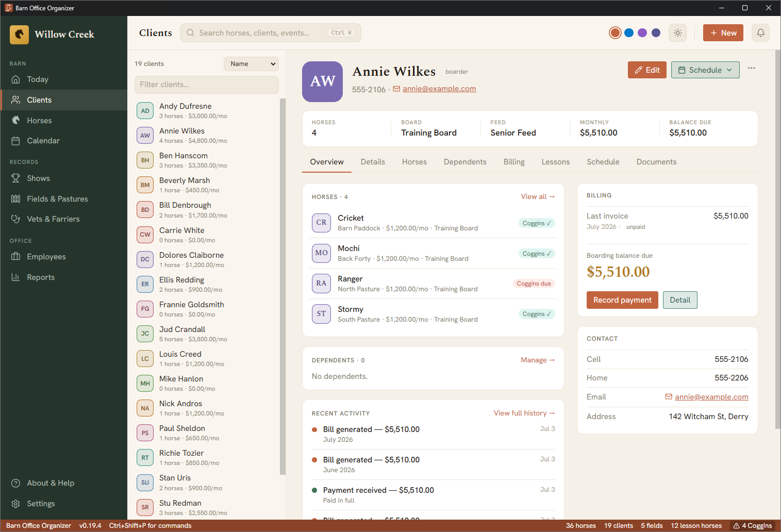This screenshot has height=532, width=781.
Task: Click the New button
Action: pyautogui.click(x=723, y=33)
